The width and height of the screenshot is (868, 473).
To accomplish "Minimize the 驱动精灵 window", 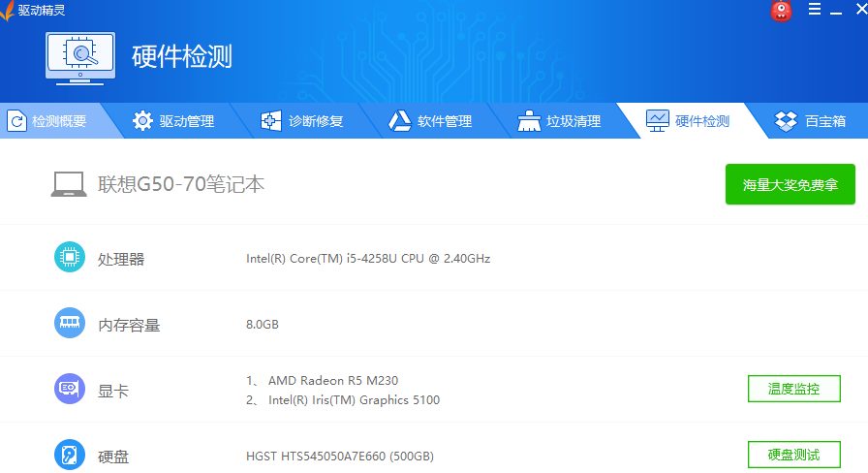I will click(x=836, y=11).
